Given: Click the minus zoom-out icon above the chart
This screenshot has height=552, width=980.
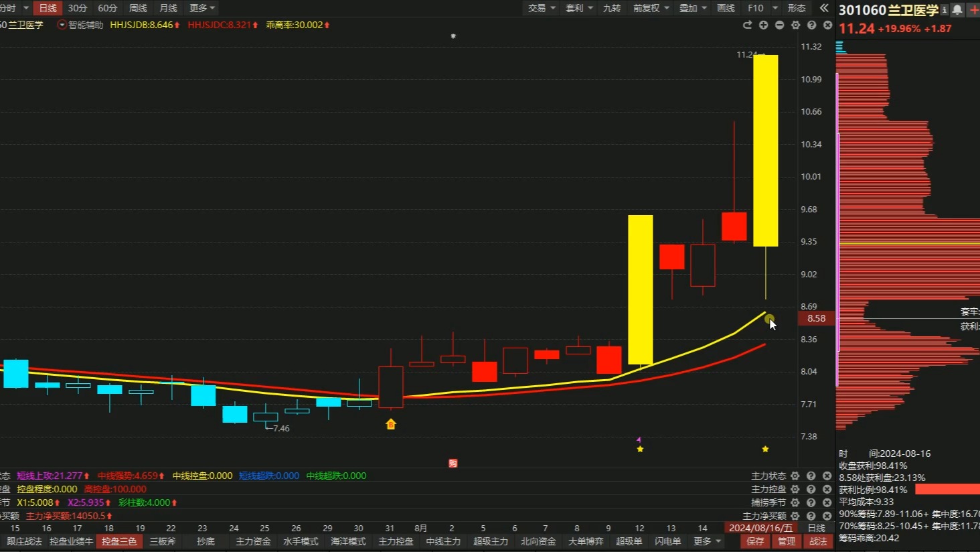Looking at the screenshot, I should 779,25.
